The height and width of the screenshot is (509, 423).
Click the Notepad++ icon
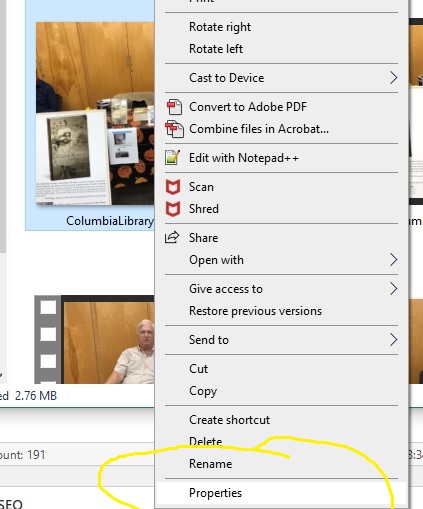coord(173,158)
